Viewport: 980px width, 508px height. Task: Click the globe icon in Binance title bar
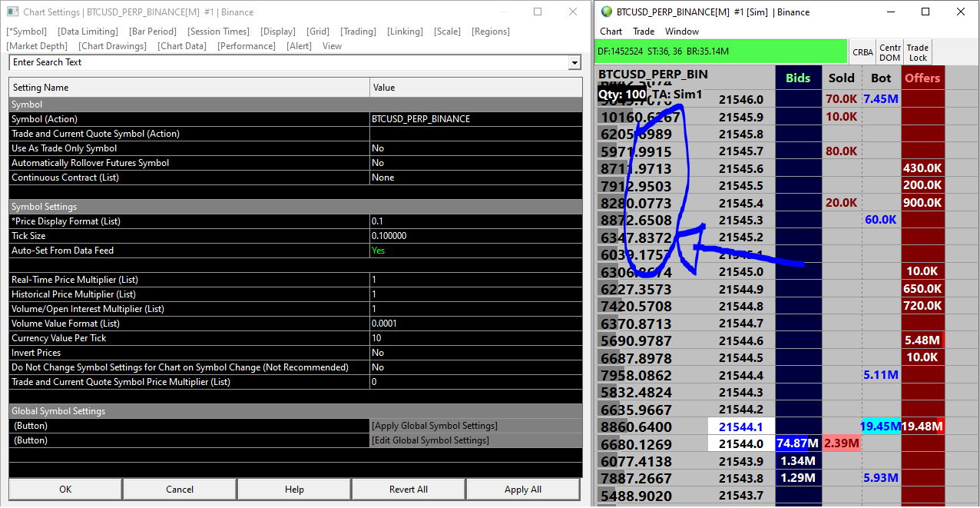607,12
